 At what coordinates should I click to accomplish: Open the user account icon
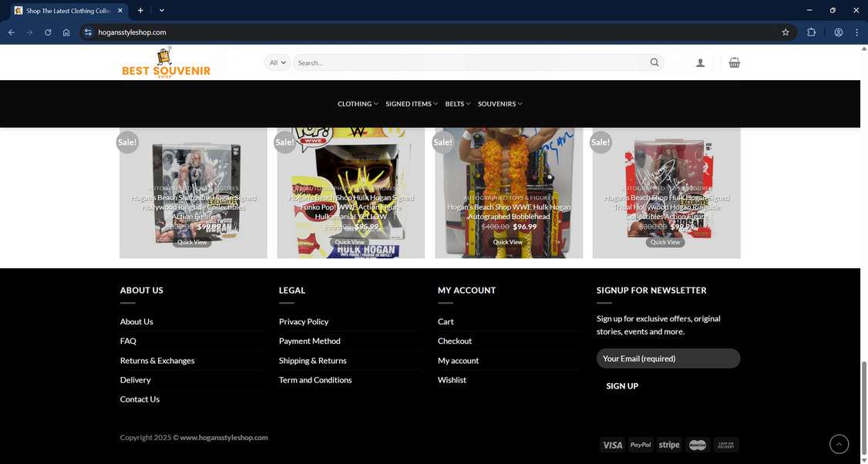(700, 62)
